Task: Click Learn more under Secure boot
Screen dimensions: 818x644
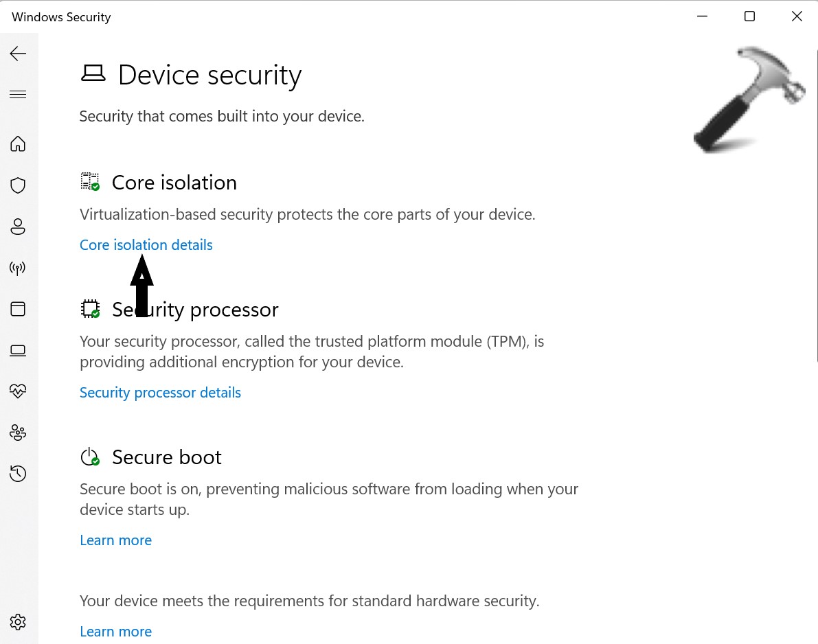Action: tap(115, 540)
